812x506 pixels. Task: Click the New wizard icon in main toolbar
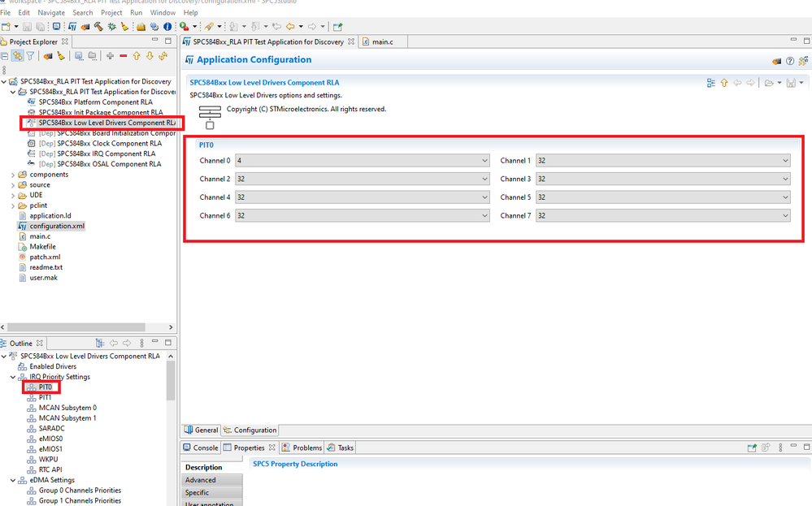(x=7, y=26)
